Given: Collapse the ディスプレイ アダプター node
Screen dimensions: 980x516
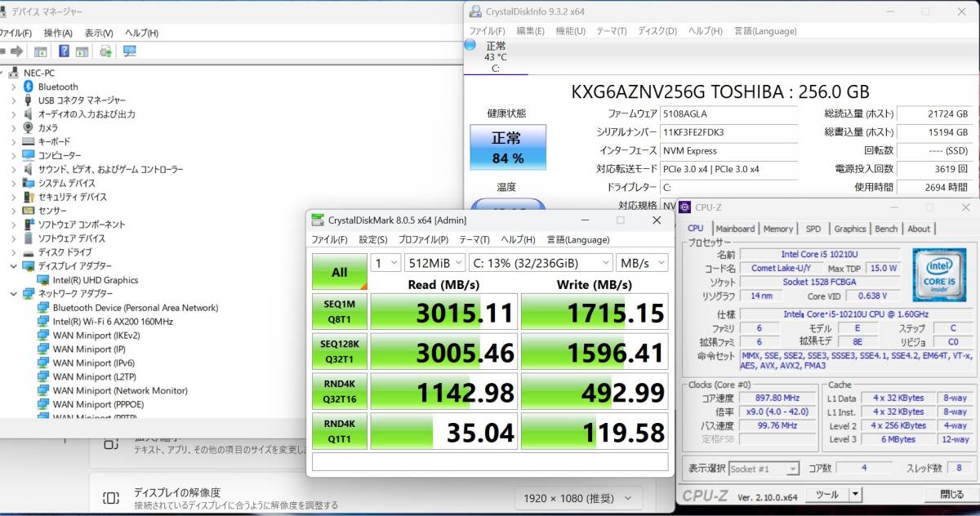Looking at the screenshot, I should tap(13, 265).
